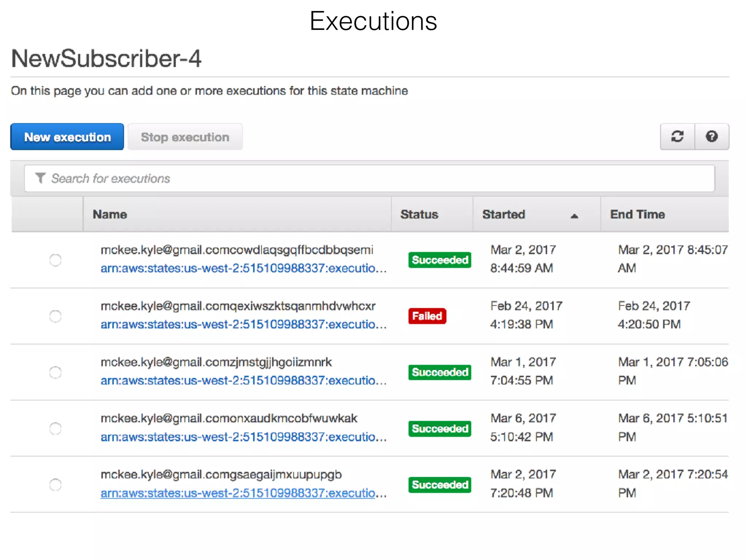Click the Failed status badge

427,316
